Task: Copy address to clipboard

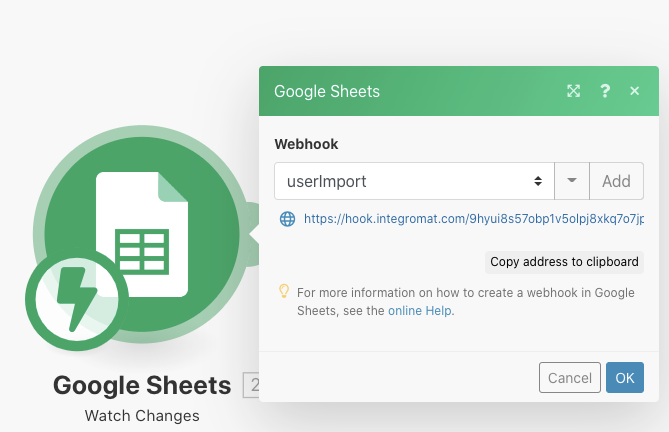Action: point(564,262)
